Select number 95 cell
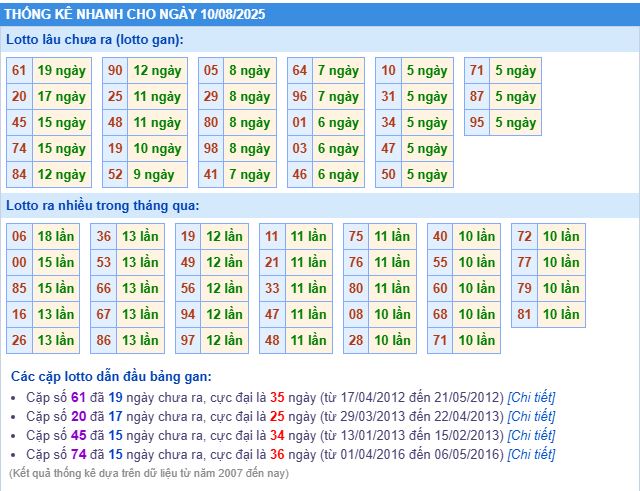640x491 pixels. [x=477, y=122]
